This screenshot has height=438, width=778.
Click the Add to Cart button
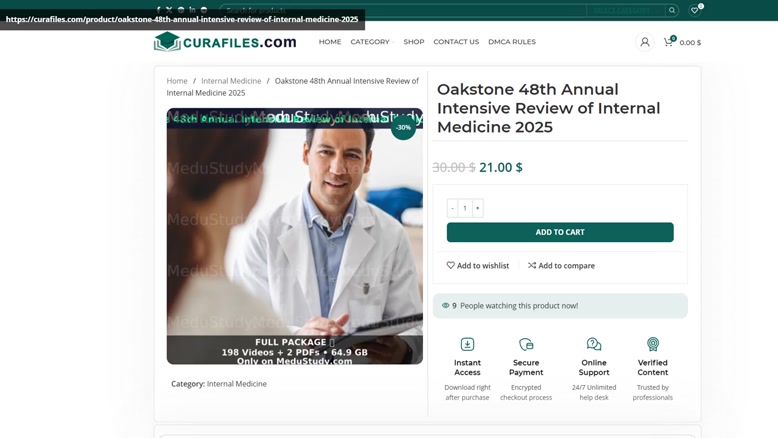click(x=560, y=232)
